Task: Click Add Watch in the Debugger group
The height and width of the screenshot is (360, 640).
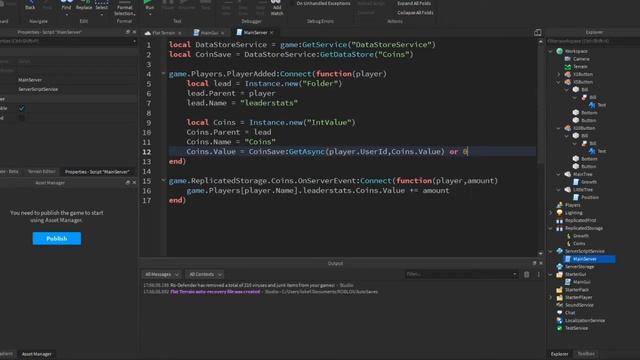Action: (x=277, y=8)
